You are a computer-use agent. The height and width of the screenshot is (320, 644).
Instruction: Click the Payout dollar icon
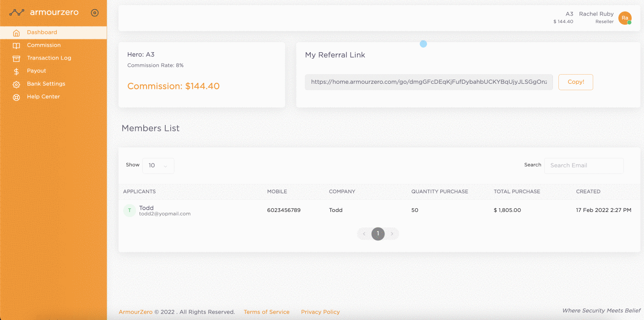coord(16,71)
